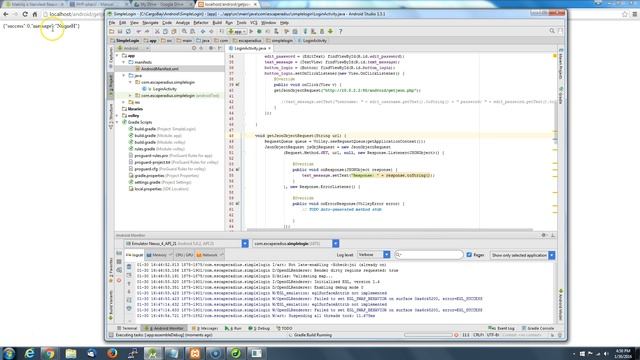Screen dimensions: 640x360
Task: Click the Run app play icon
Action: pyautogui.click(x=251, y=31)
